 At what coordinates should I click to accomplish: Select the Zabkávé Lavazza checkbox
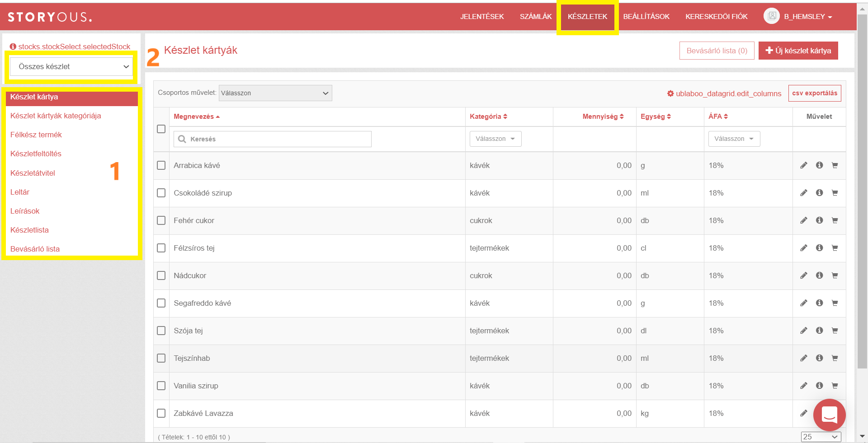[161, 413]
